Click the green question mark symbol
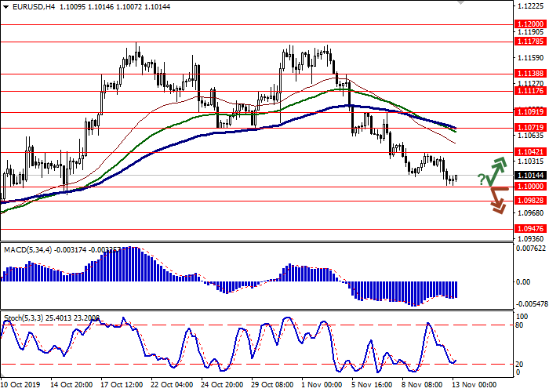Image resolution: width=549 pixels, height=392 pixels. (x=481, y=180)
